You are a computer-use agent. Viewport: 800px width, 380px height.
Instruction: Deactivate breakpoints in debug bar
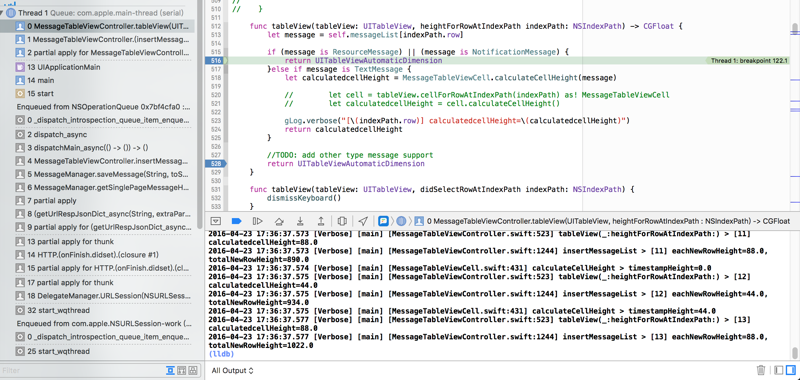236,221
